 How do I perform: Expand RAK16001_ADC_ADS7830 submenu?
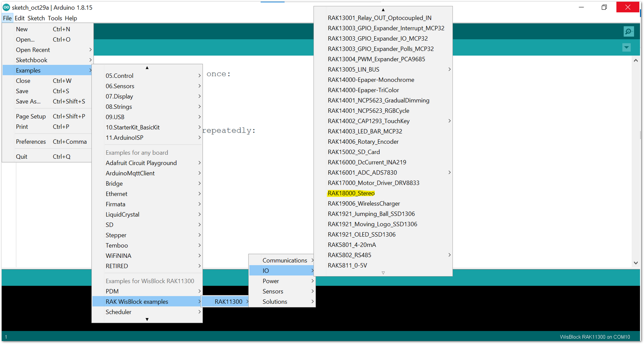[383, 173]
